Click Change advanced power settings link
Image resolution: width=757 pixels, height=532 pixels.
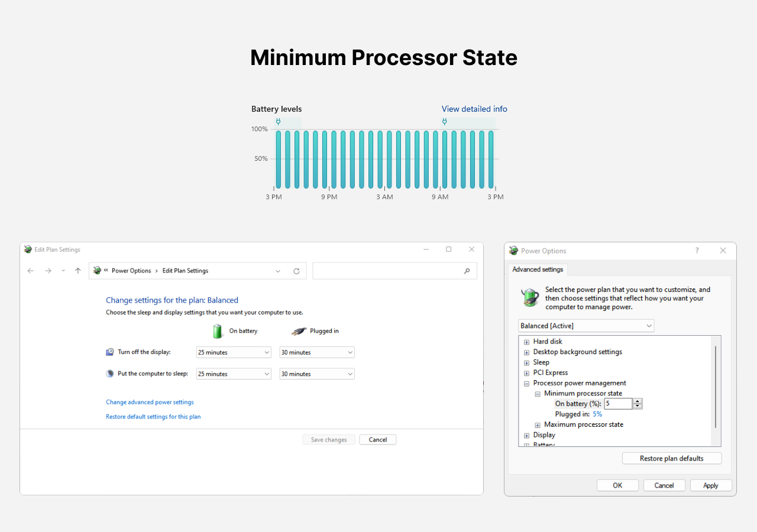(150, 402)
